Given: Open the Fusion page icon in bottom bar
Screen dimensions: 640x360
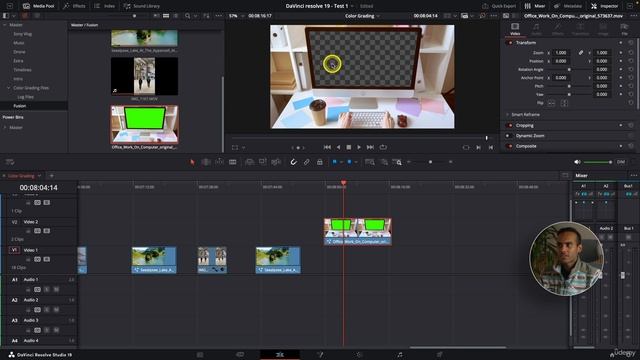Looking at the screenshot, I should click(320, 355).
